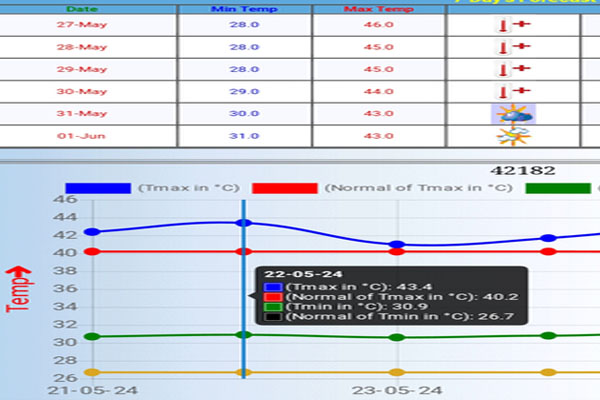Click the heat wave thermometer icon for 28-May
The image size is (600, 400).
click(513, 47)
